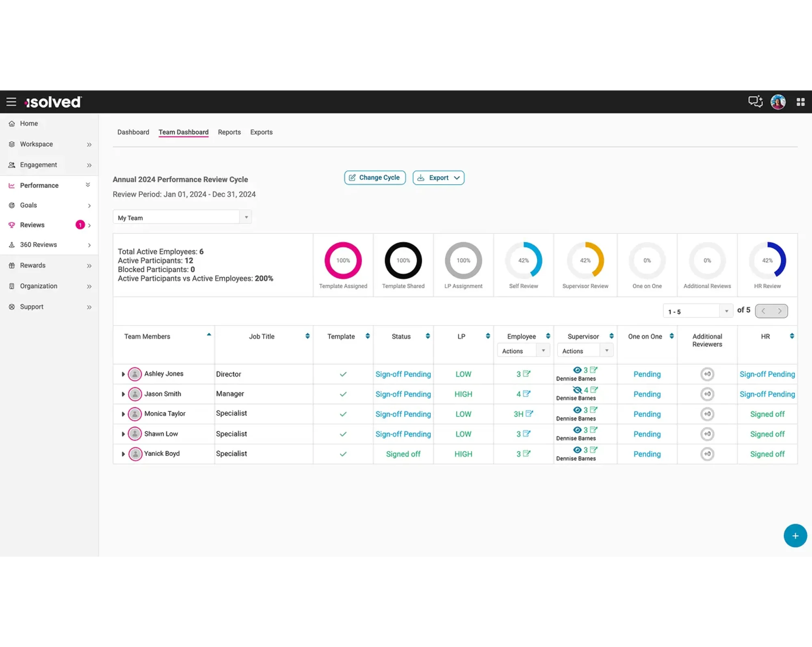Open the Actions dropdown in the Supervisor column
The height and width of the screenshot is (647, 812).
pos(607,350)
